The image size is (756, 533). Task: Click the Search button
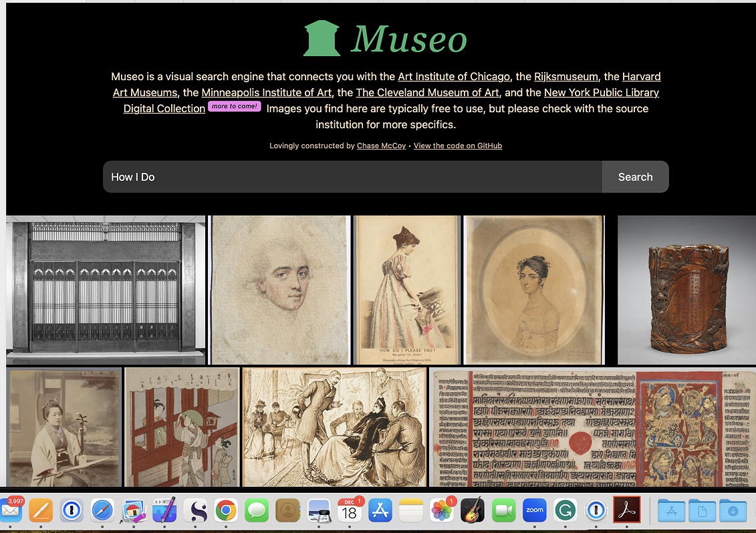tap(636, 177)
